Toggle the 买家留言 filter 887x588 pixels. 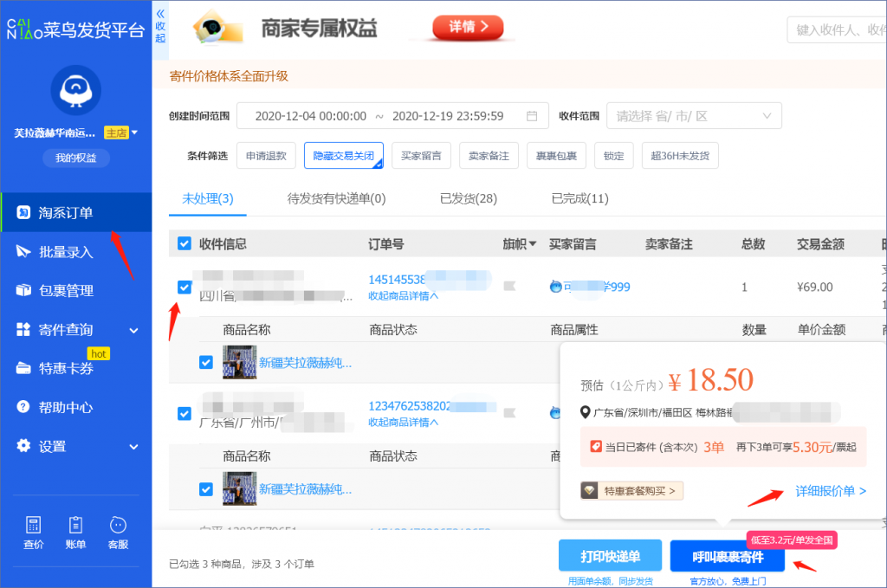tap(421, 156)
